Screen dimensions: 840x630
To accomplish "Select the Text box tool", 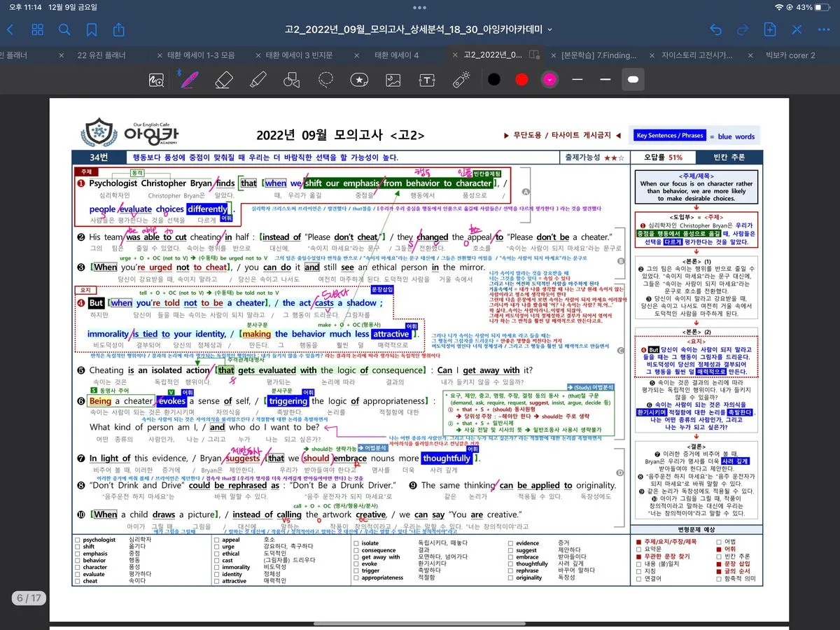I will 427,79.
